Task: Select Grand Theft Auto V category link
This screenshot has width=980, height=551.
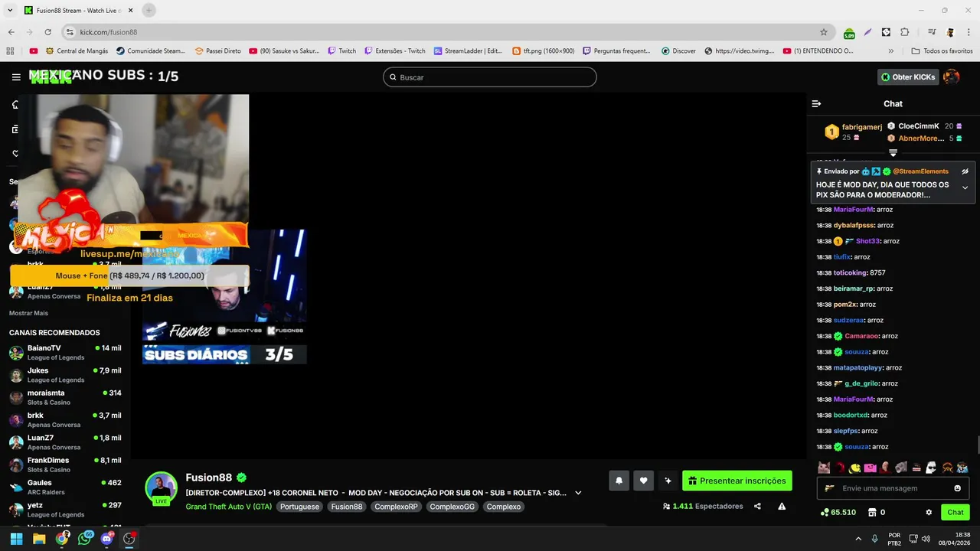Action: click(228, 507)
